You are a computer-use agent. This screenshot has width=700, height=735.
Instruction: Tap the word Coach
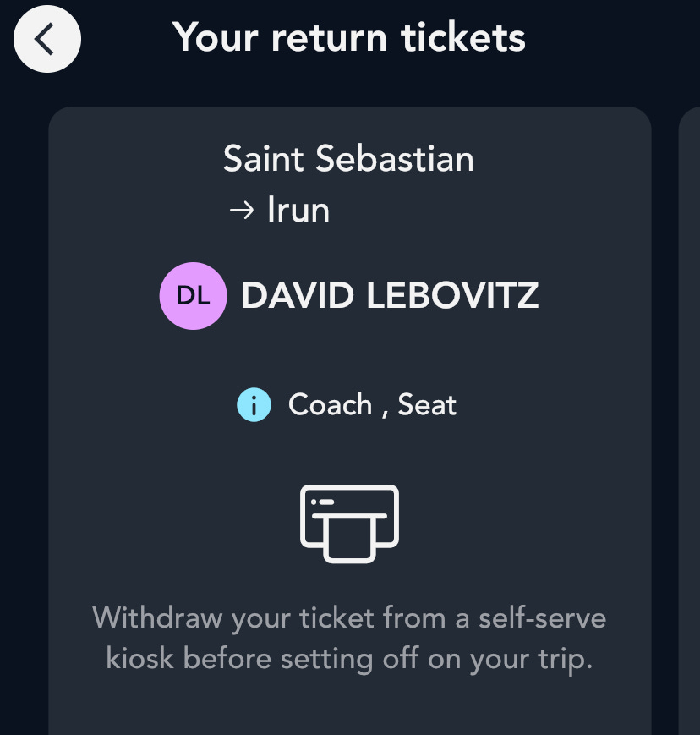(330, 404)
